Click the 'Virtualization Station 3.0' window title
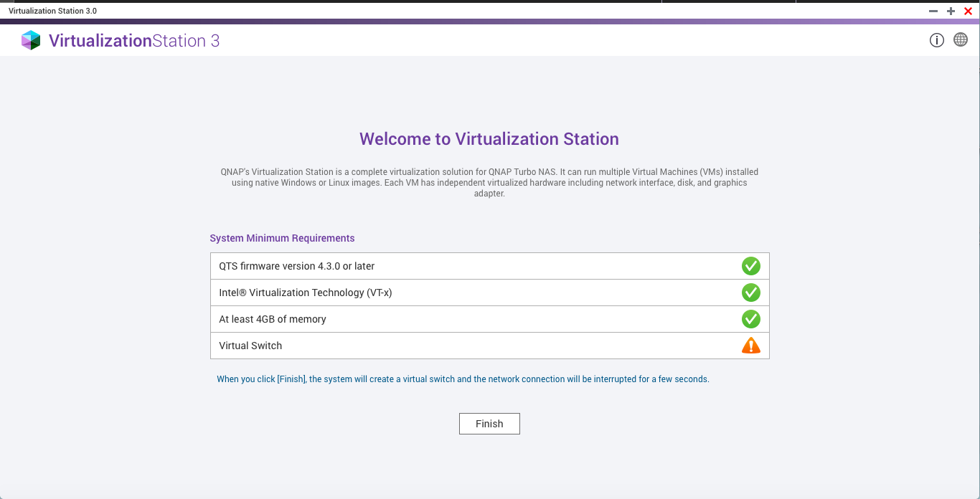980x499 pixels. coord(52,11)
